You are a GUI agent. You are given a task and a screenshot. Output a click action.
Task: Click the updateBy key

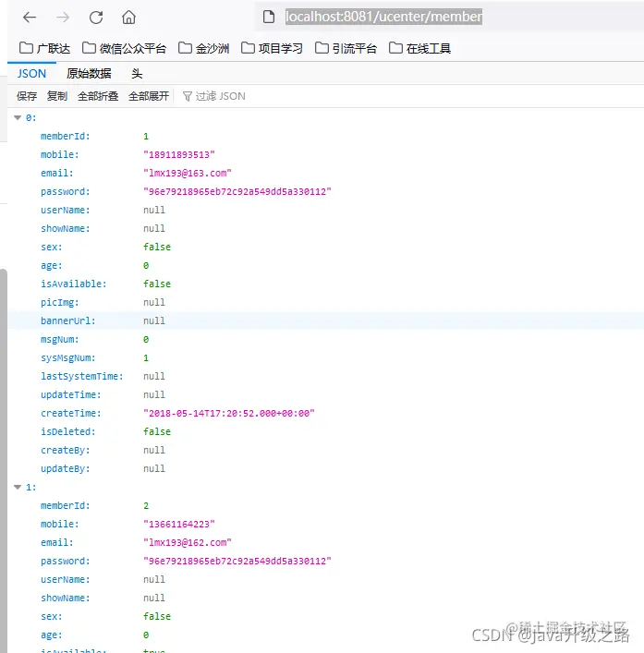(65, 469)
